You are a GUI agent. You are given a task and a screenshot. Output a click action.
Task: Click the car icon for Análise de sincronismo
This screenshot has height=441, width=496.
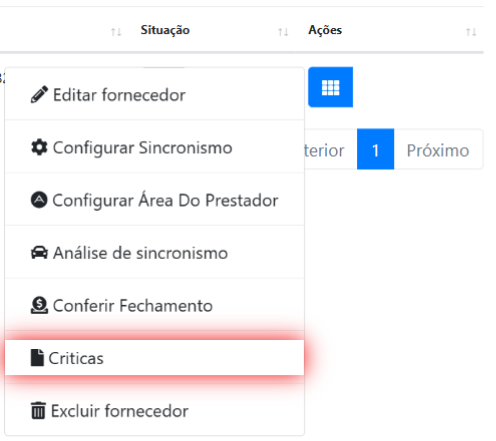coord(39,253)
